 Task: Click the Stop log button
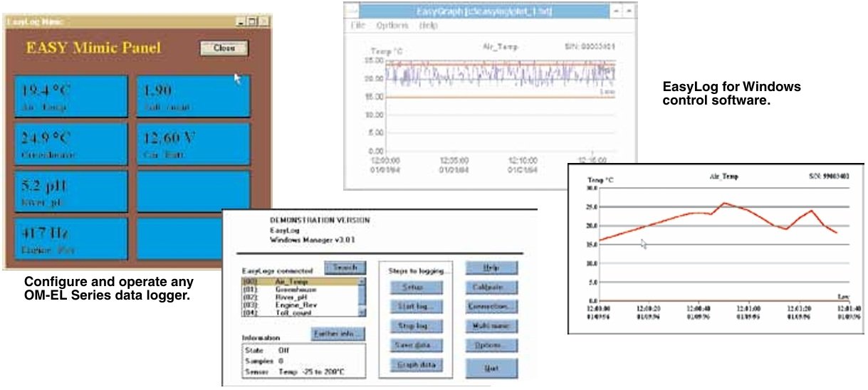pos(417,326)
